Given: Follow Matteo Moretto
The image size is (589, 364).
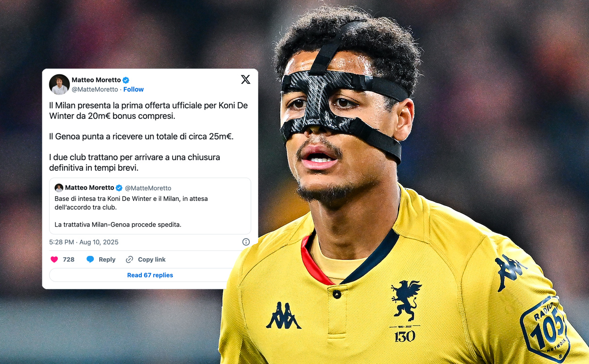Looking at the screenshot, I should [x=134, y=89].
